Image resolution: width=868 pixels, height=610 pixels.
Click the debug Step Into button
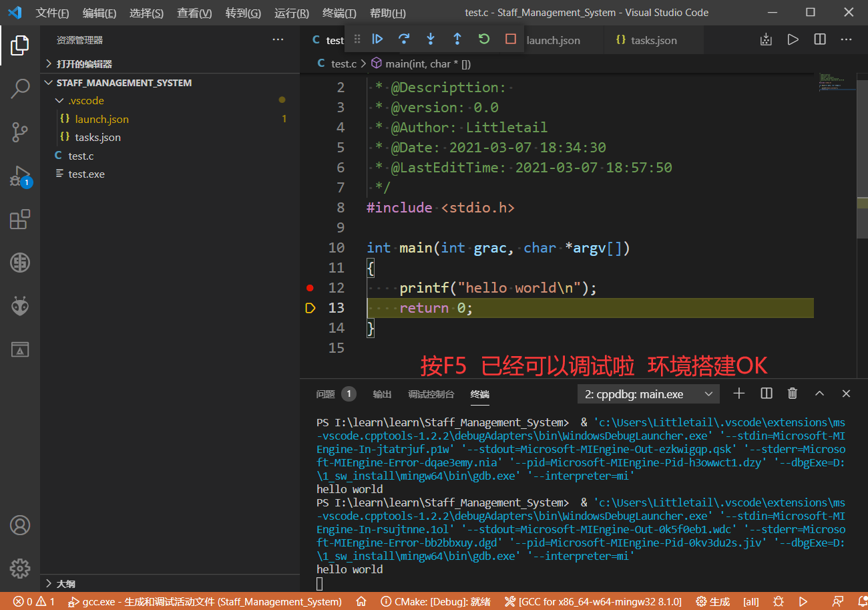pyautogui.click(x=431, y=39)
